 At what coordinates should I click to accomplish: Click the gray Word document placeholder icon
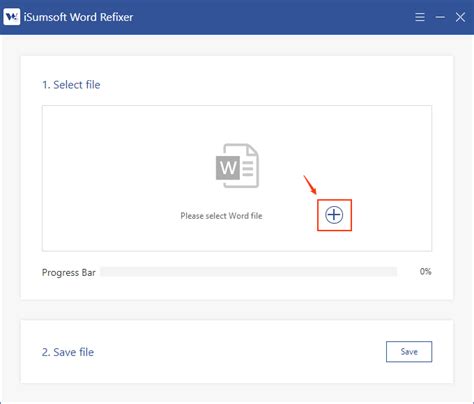[237, 166]
